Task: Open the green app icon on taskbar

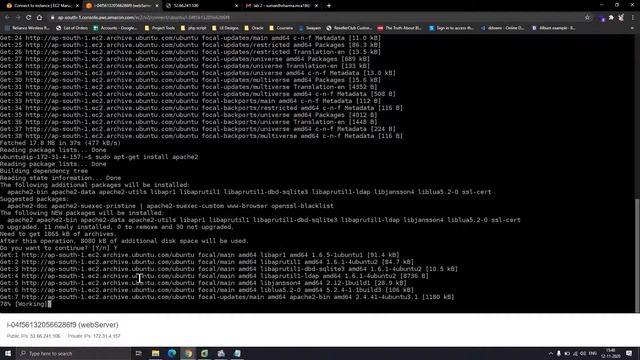Action: coord(204,353)
